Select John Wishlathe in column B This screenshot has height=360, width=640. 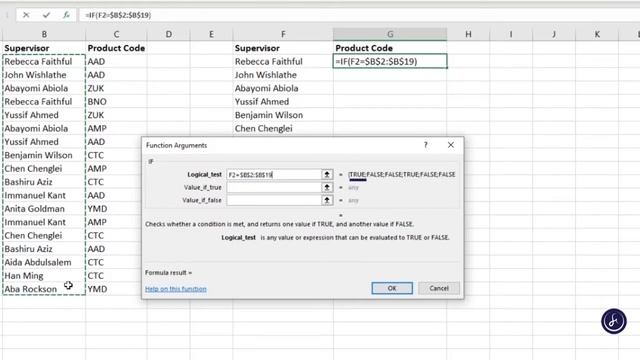click(44, 75)
